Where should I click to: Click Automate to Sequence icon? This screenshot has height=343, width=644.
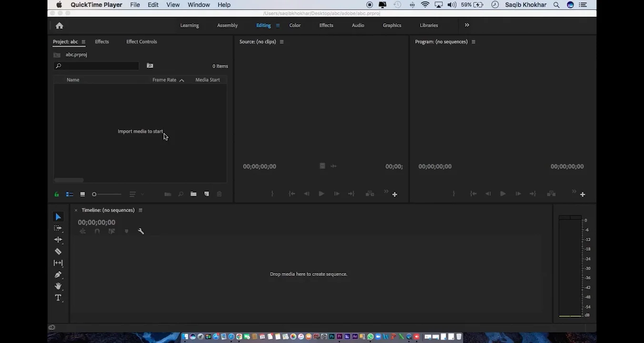(168, 194)
